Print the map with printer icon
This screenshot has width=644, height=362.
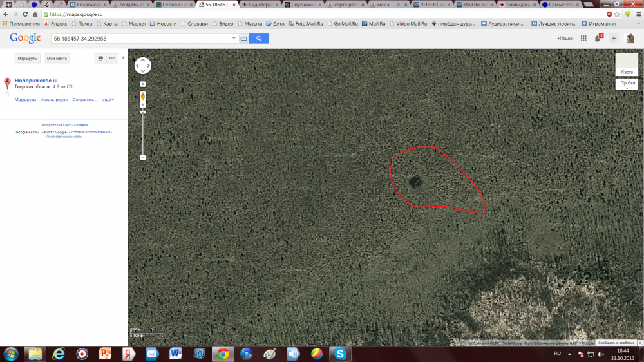100,59
